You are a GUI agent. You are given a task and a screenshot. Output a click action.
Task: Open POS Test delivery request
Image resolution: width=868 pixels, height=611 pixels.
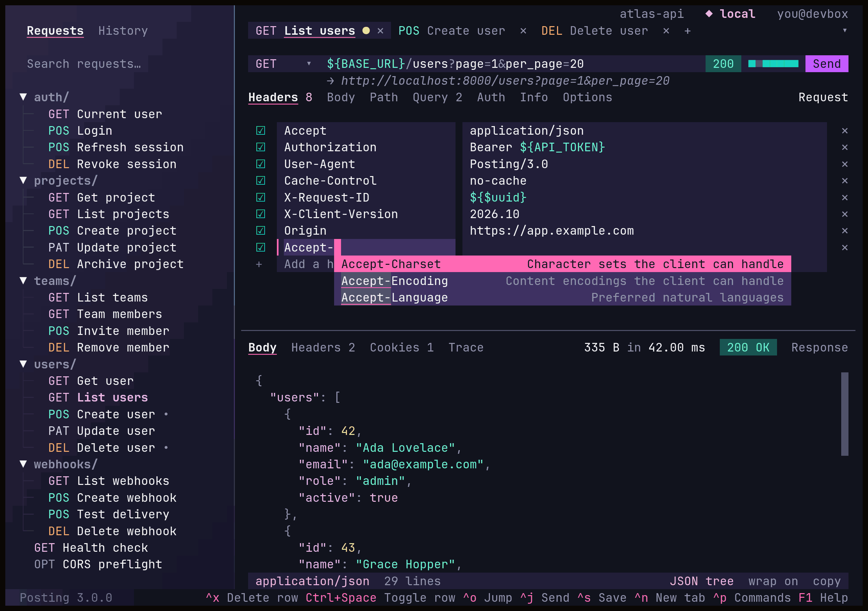tap(109, 514)
